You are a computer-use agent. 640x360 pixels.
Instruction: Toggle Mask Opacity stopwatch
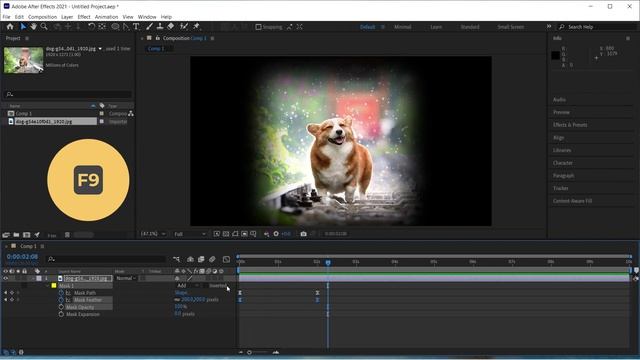coord(61,307)
